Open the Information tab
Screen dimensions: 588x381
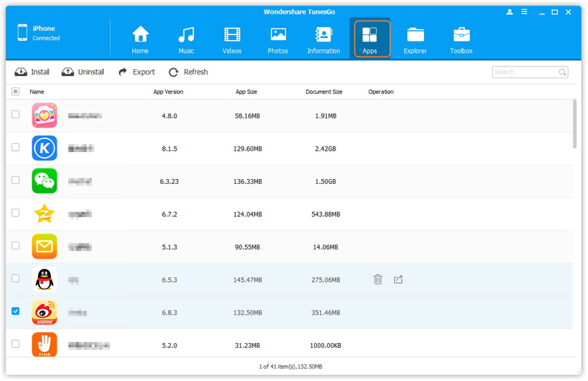click(x=324, y=39)
